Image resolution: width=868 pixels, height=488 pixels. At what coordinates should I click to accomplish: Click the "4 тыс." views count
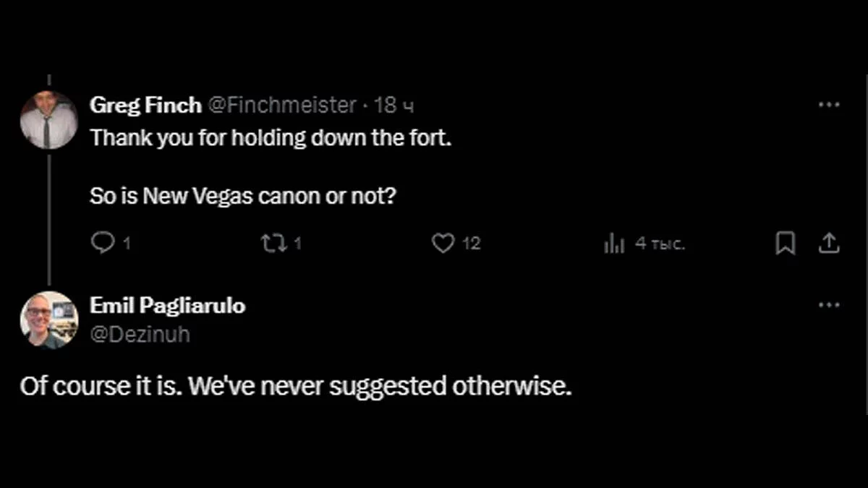click(x=660, y=244)
